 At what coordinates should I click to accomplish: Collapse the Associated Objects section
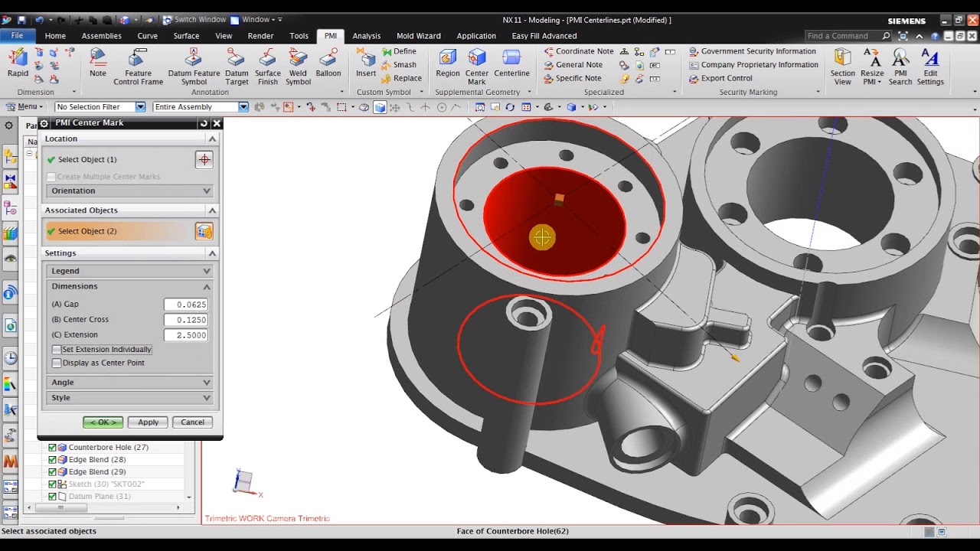pos(212,210)
